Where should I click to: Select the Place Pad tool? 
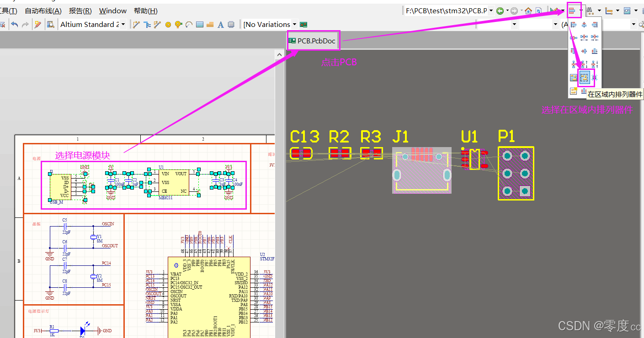168,25
